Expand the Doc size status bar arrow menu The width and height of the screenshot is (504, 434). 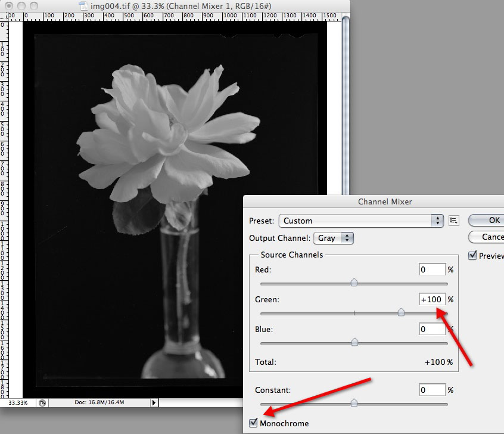154,403
